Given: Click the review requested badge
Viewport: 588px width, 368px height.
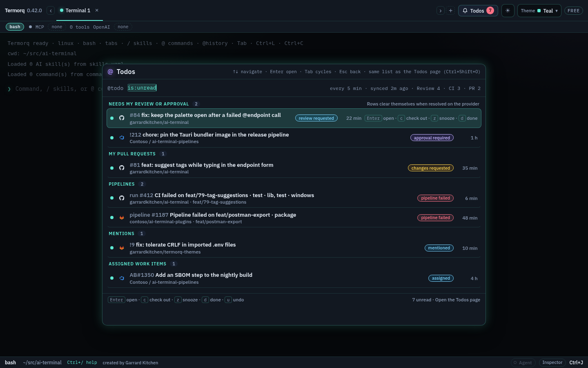Looking at the screenshot, I should (x=316, y=118).
